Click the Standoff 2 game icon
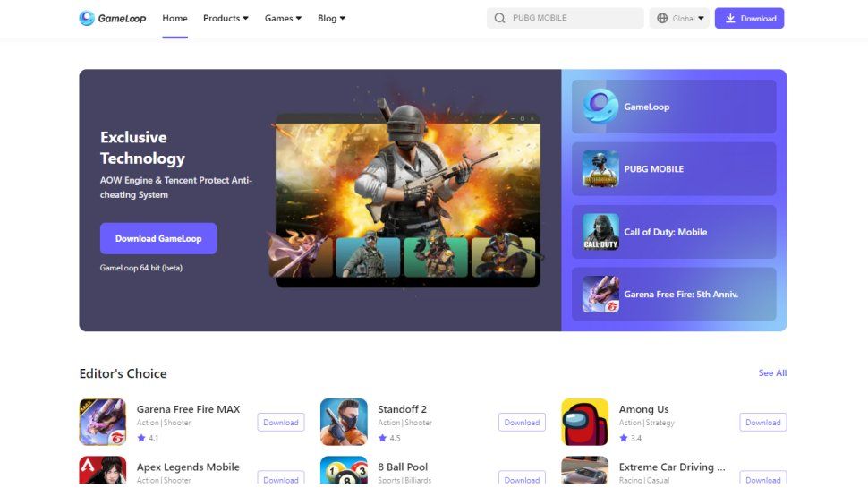The width and height of the screenshot is (868, 488). pos(344,422)
